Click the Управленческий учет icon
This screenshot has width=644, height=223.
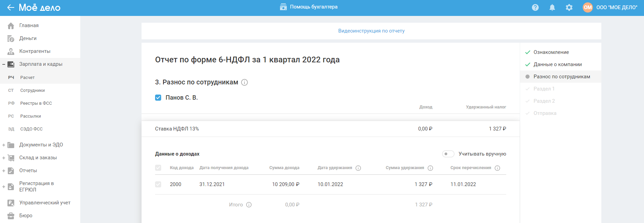tap(11, 203)
